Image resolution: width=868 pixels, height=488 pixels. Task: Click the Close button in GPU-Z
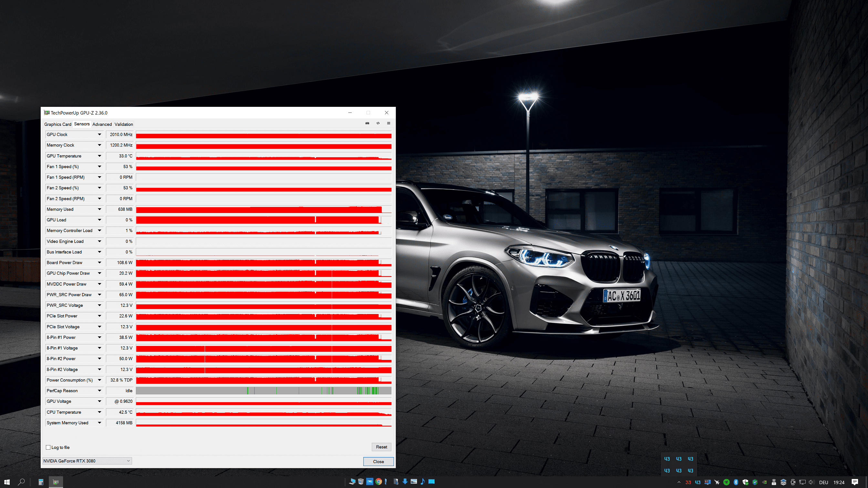378,462
